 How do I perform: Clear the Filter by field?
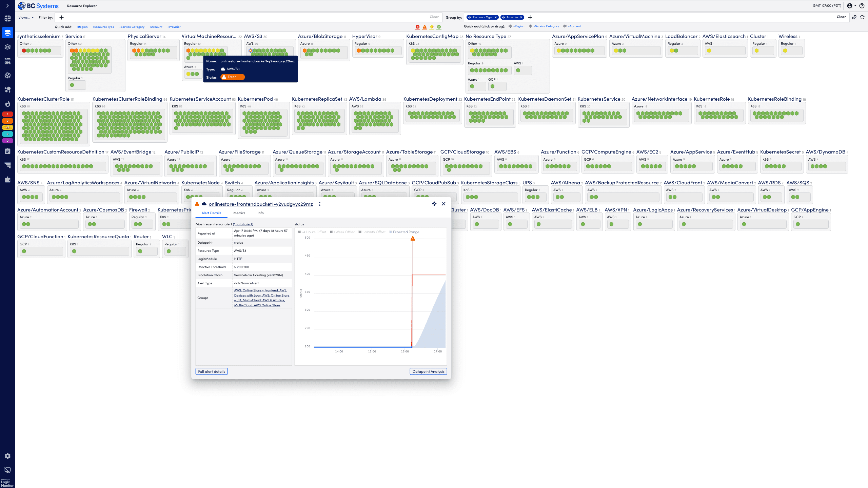coord(434,17)
